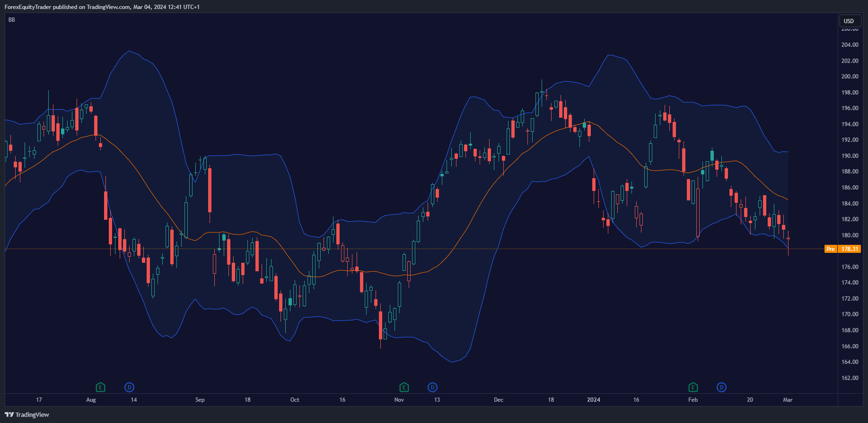Click the Aug date axis label

click(x=91, y=400)
